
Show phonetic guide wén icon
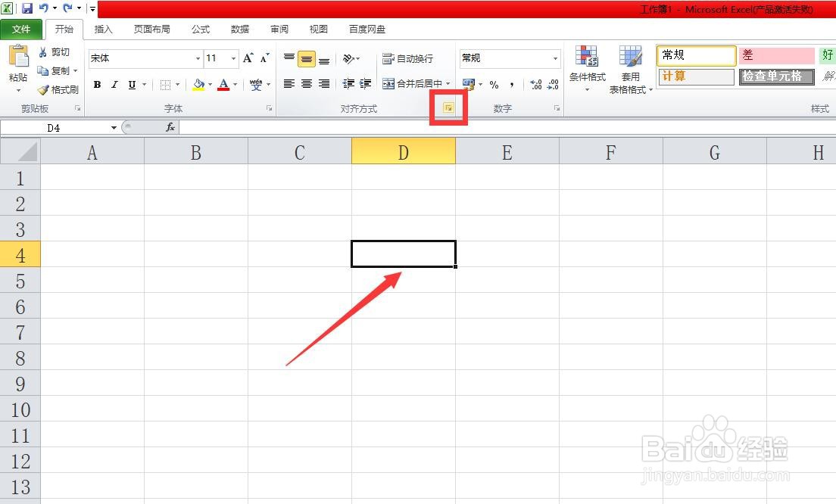[x=256, y=84]
